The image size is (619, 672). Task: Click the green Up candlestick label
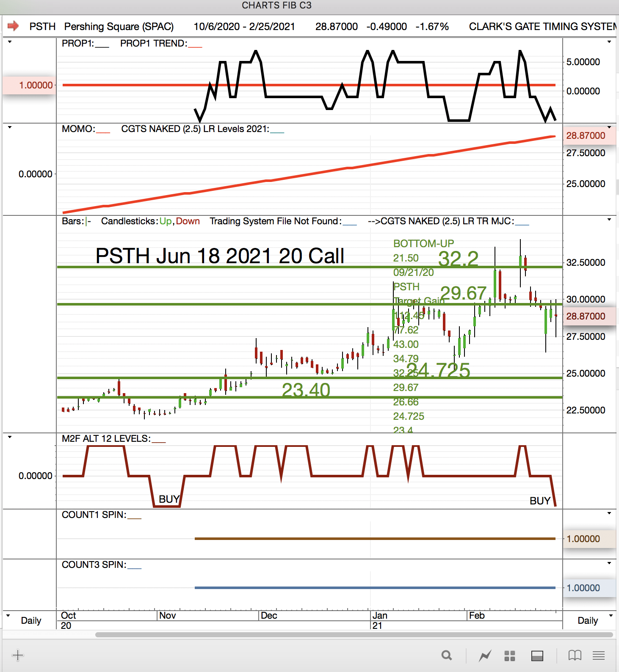166,221
